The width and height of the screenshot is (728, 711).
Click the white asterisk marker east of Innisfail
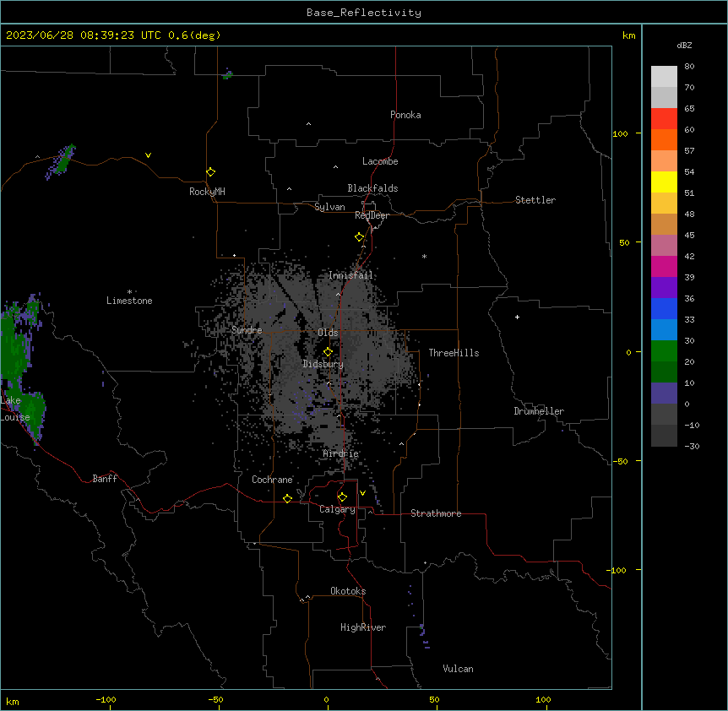tap(424, 256)
